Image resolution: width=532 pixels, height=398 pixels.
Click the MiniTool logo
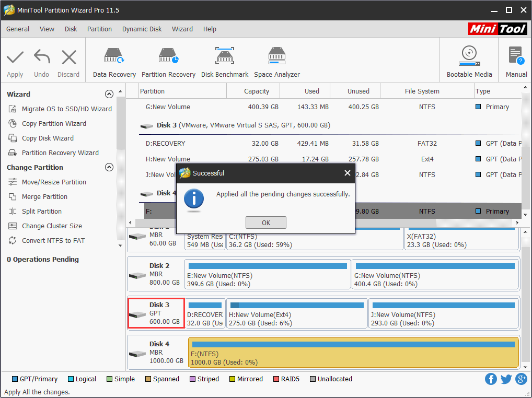tap(498, 29)
